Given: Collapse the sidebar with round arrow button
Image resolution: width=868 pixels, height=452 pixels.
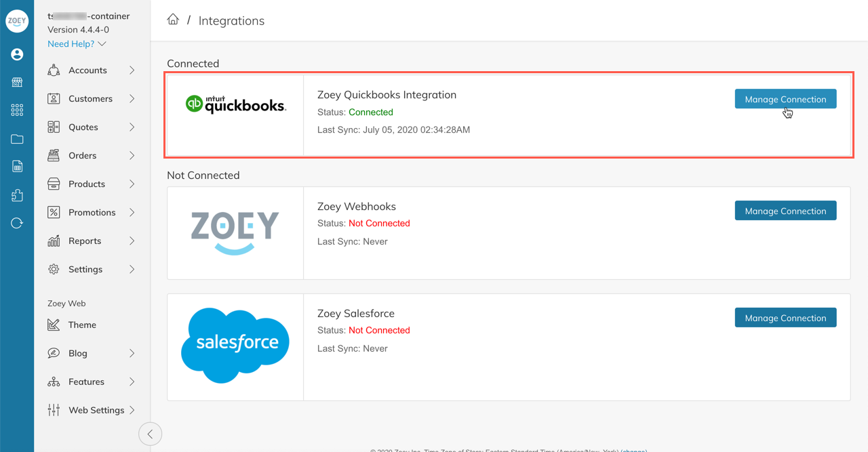Looking at the screenshot, I should pyautogui.click(x=150, y=434).
